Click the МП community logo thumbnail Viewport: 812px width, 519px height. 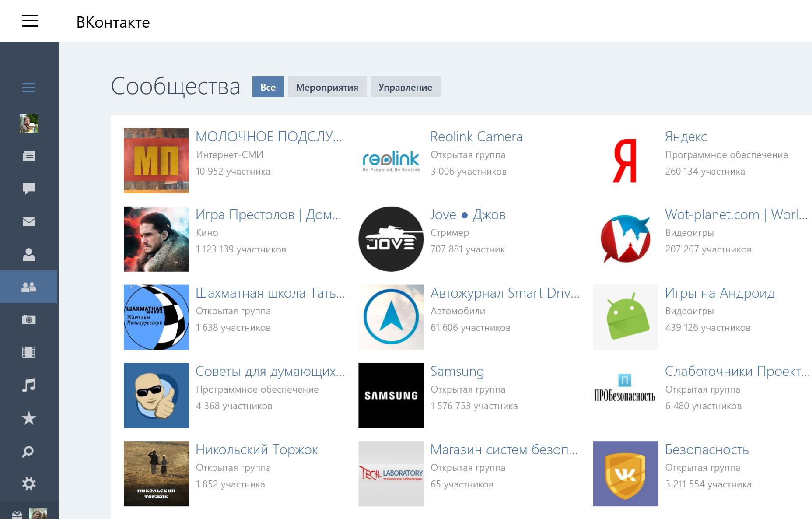(x=156, y=161)
